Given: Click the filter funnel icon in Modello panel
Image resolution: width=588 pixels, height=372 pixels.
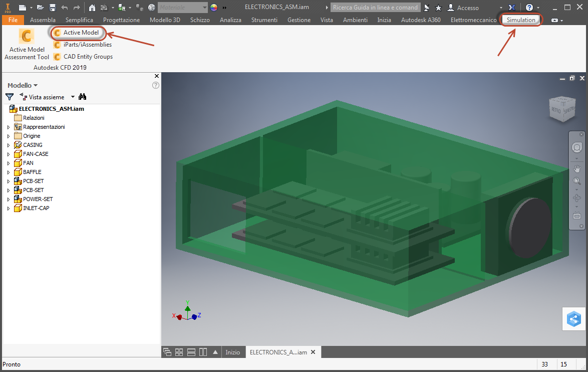Looking at the screenshot, I should point(10,97).
